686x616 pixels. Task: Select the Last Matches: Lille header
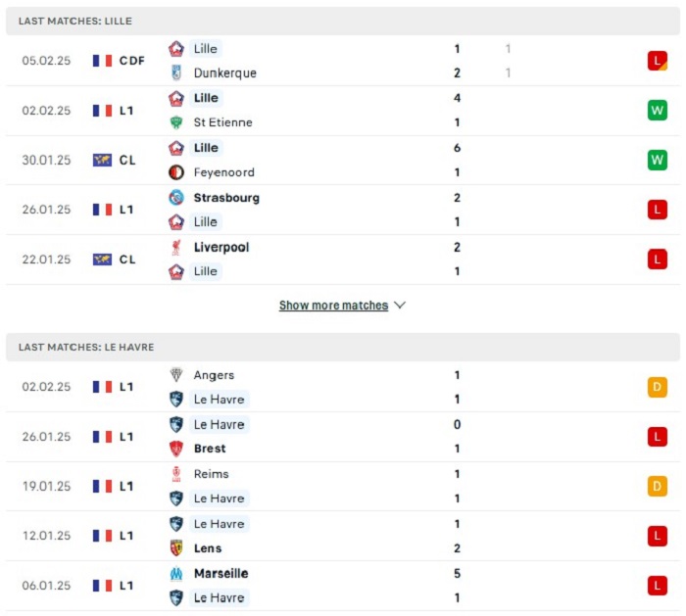coord(343,21)
